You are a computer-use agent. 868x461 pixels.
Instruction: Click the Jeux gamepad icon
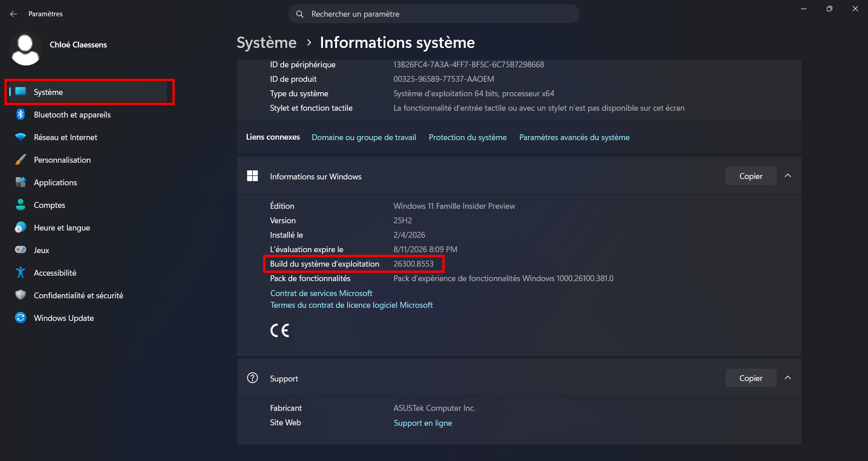21,249
